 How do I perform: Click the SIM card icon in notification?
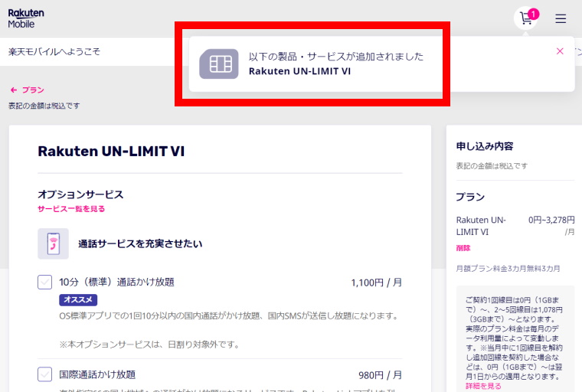pyautogui.click(x=219, y=64)
